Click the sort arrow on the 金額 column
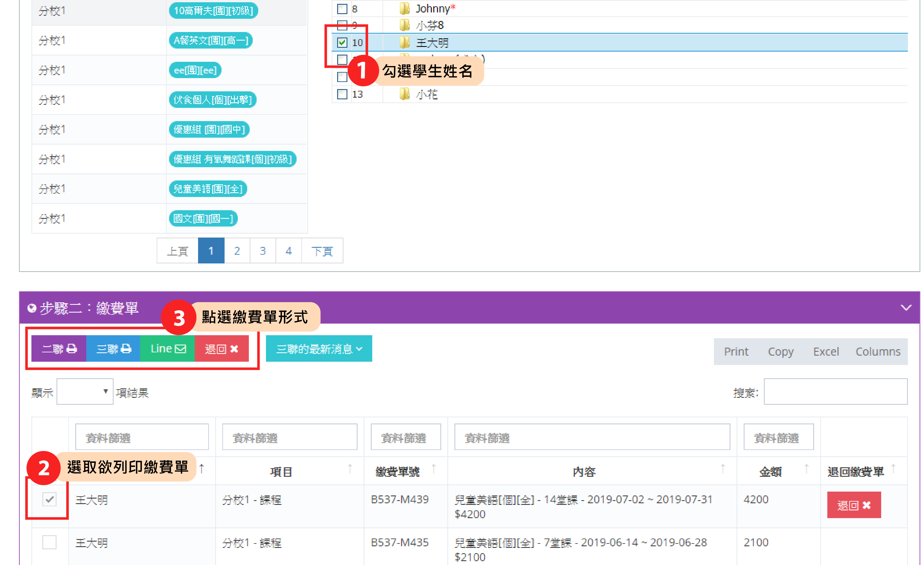The image size is (924, 565). (x=806, y=468)
